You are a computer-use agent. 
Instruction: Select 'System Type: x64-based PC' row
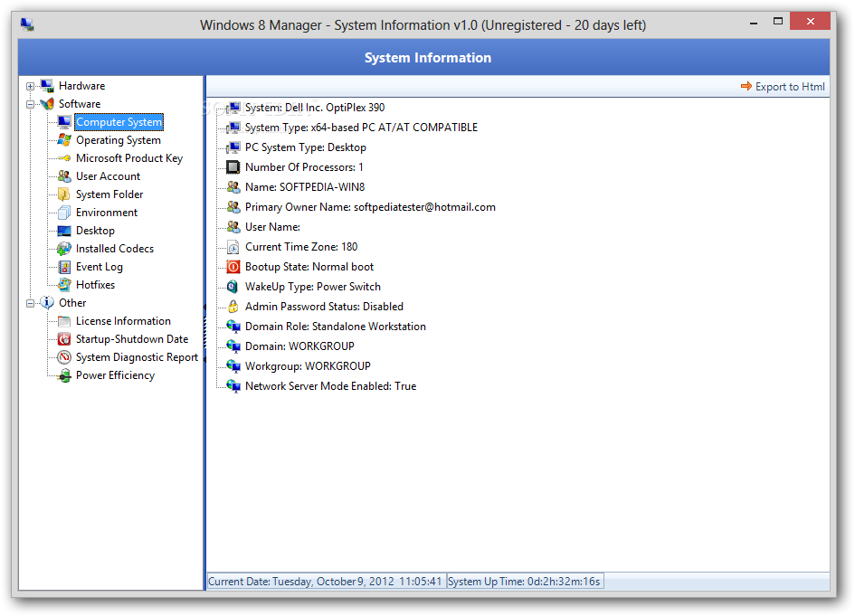(x=361, y=128)
